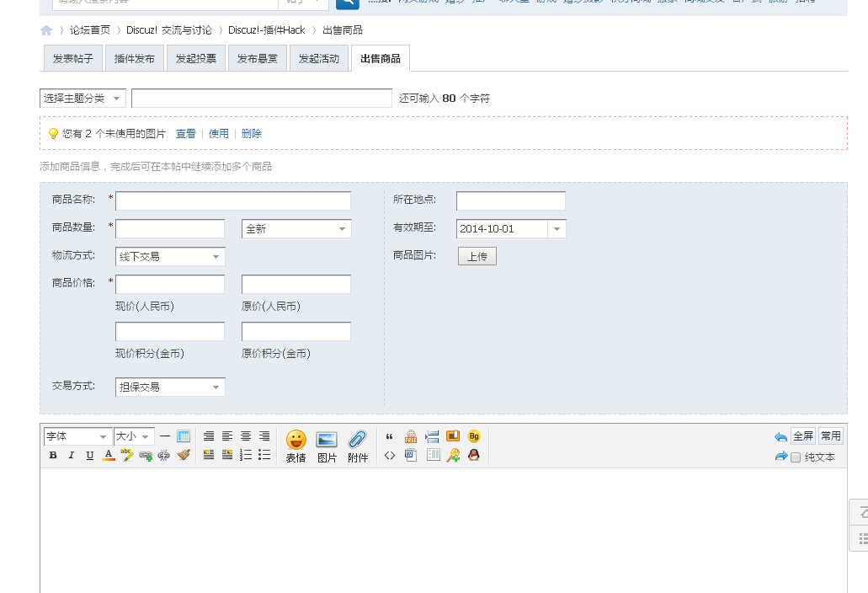
Task: Insert a numbered ordered list
Action: (246, 455)
